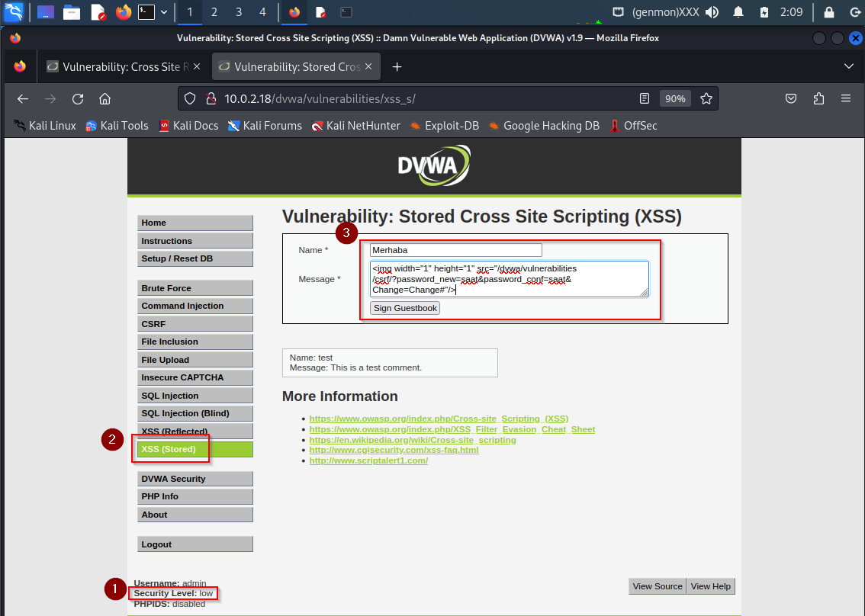Open the terminal emulator launcher icon

[x=146, y=11]
